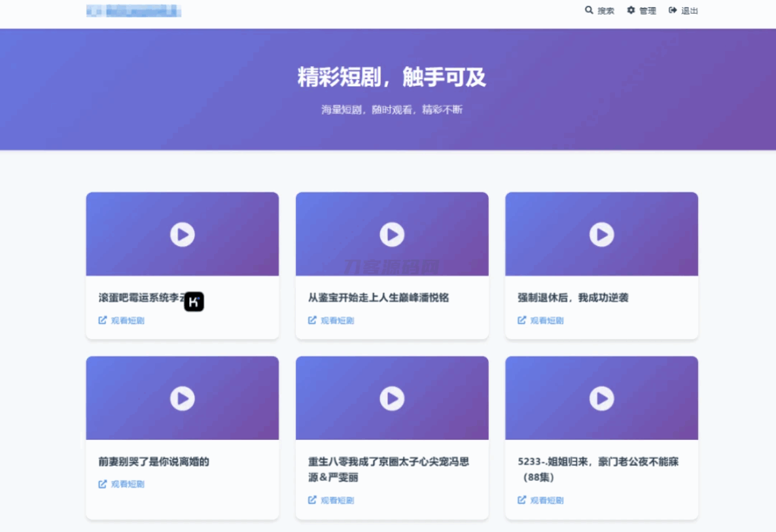Click the play icon on 强制退休后，我成功逆袭 card
Image resolution: width=776 pixels, height=532 pixels.
(601, 234)
